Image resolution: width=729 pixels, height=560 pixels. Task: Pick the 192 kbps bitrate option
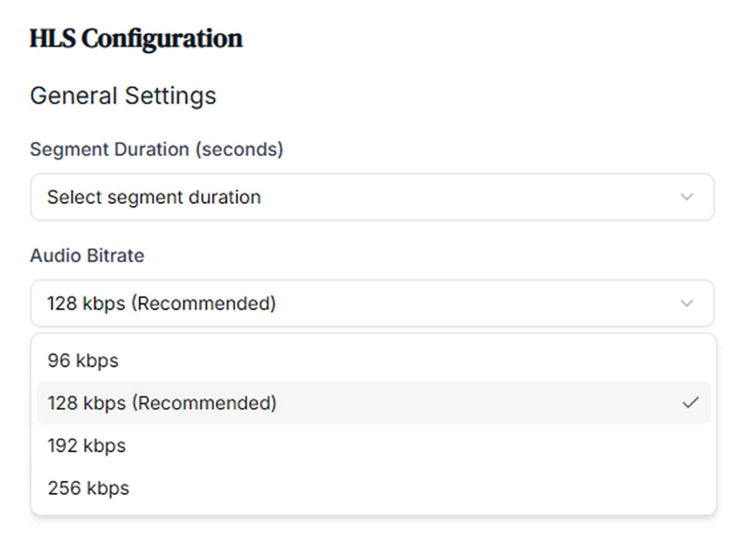tap(374, 445)
